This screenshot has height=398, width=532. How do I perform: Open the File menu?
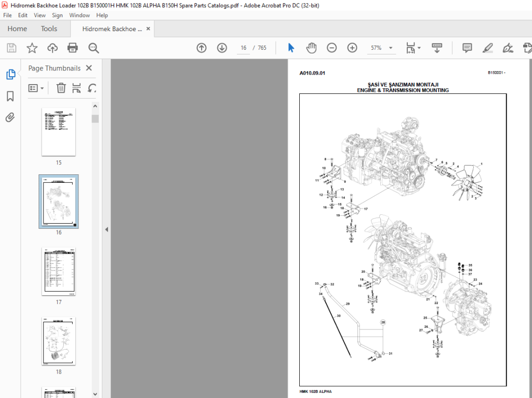tap(7, 15)
